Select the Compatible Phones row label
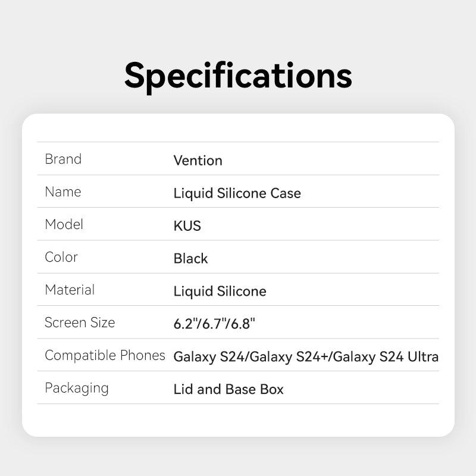This screenshot has width=476, height=476. coord(105,356)
